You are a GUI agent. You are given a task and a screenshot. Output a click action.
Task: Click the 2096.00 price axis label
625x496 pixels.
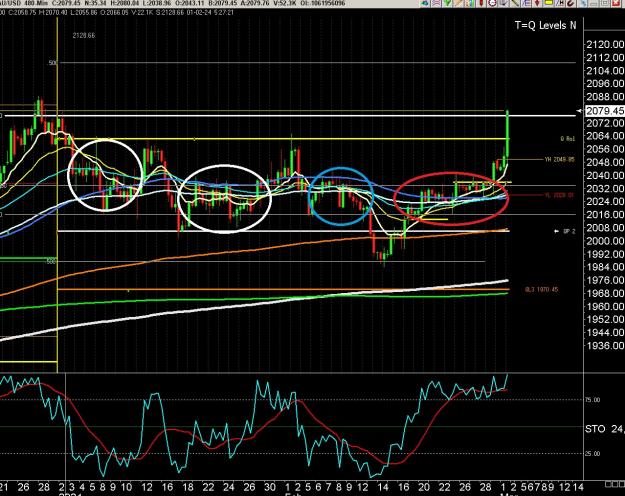(605, 84)
